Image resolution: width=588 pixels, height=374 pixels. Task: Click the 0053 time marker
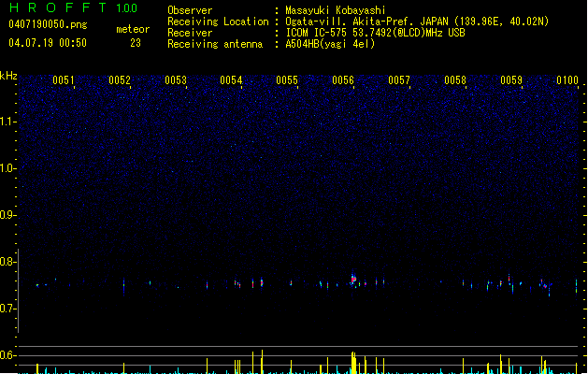[176, 79]
